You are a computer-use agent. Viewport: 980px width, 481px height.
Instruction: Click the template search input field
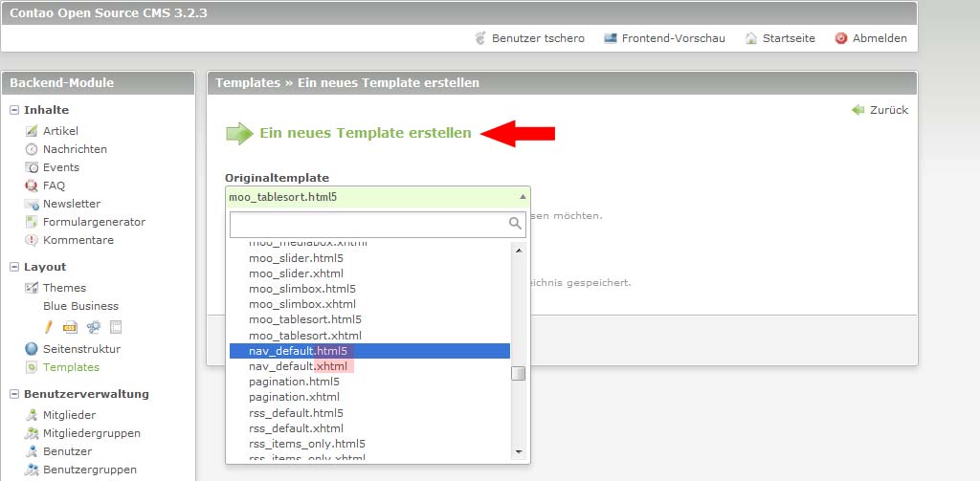368,224
